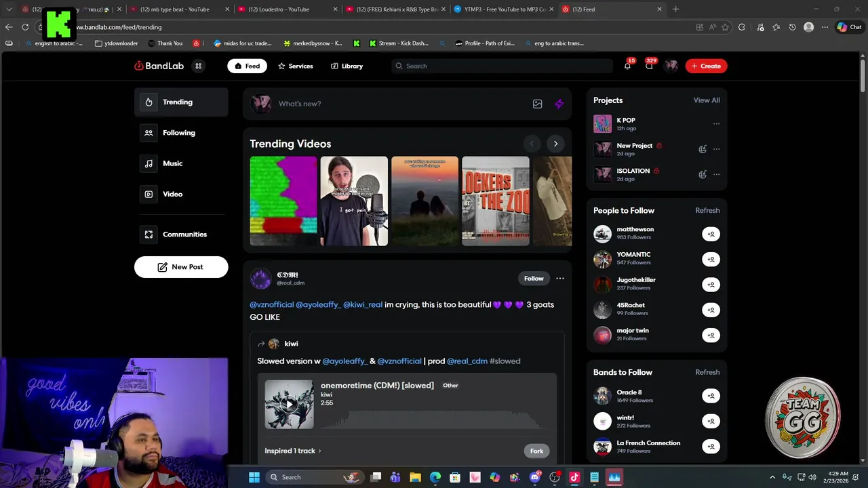Open the chat messages icon with 329 badge

[649, 66]
